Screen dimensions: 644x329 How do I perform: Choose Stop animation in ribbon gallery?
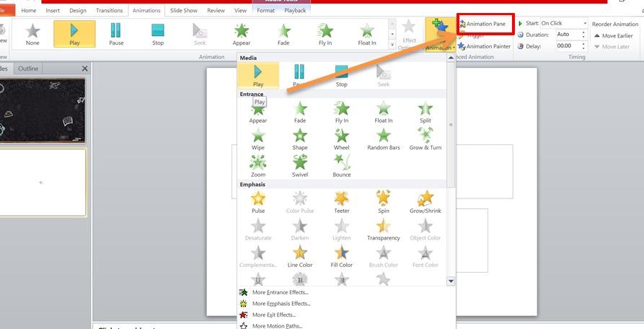tap(158, 34)
